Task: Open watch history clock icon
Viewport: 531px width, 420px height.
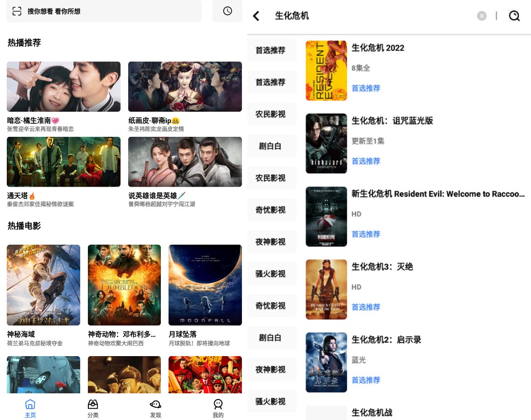Action: pos(227,11)
